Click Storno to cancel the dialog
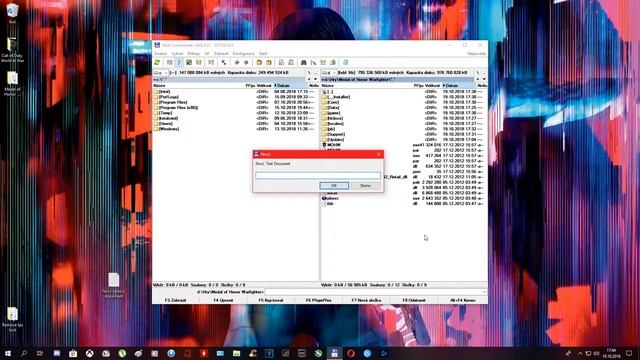Screen dimensions: 640x360 tap(365, 186)
